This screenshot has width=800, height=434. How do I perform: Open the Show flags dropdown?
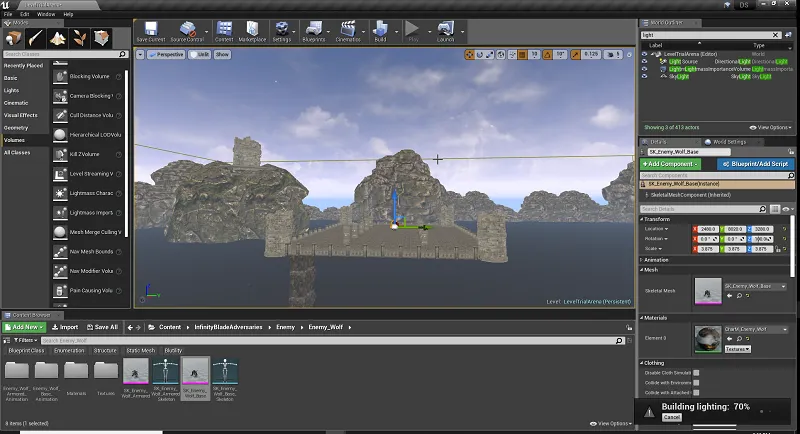(222, 55)
